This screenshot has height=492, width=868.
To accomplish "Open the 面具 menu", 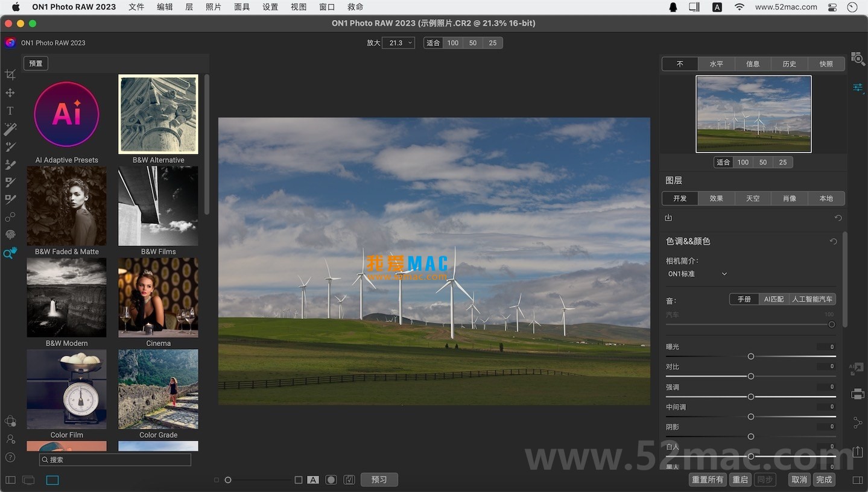I will [242, 7].
